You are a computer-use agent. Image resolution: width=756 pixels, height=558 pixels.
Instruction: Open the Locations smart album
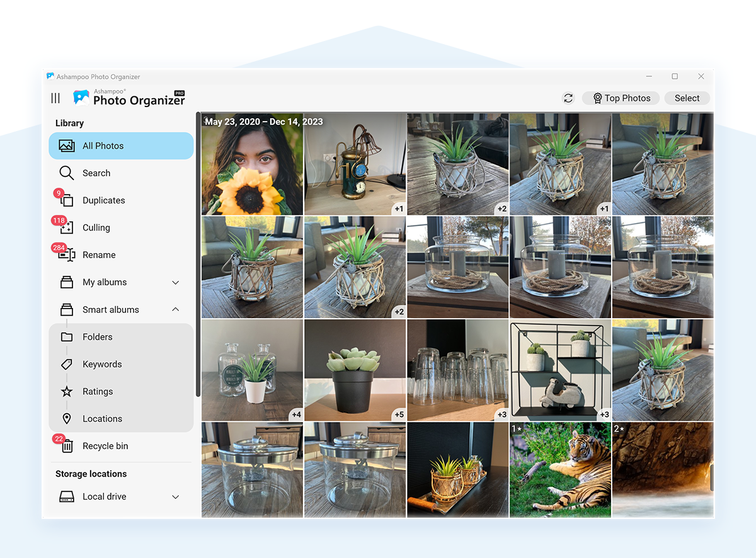[x=101, y=418]
